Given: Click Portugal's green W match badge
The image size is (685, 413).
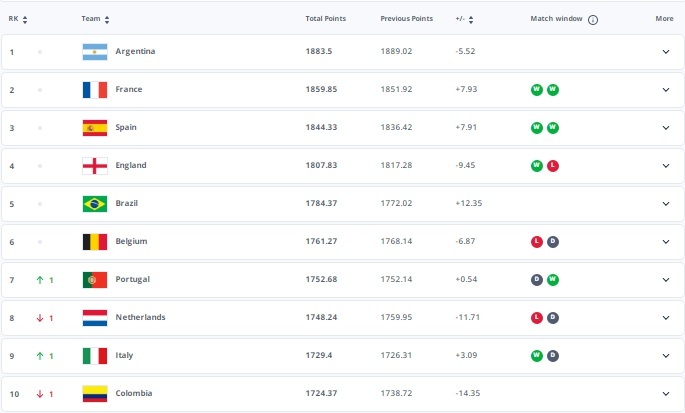Looking at the screenshot, I should (553, 280).
